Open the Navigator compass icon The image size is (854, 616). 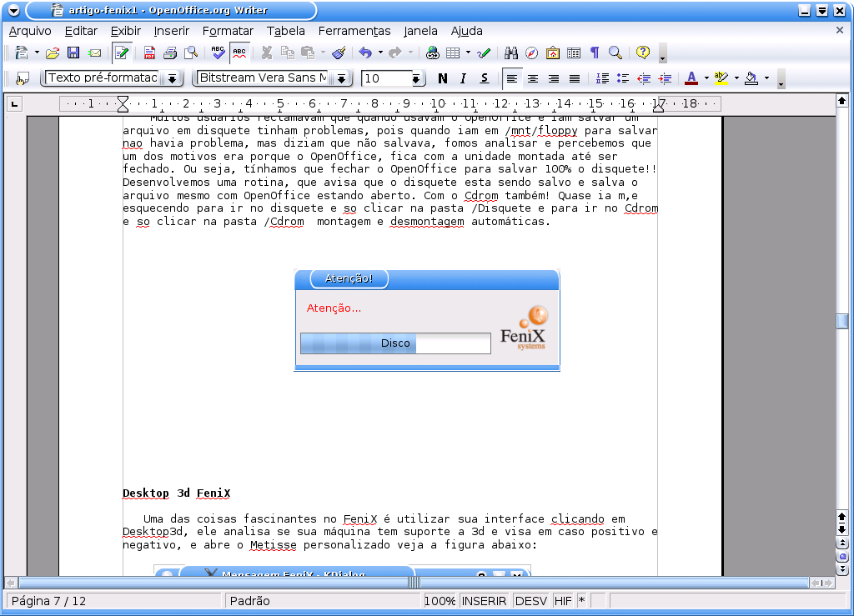click(x=531, y=53)
